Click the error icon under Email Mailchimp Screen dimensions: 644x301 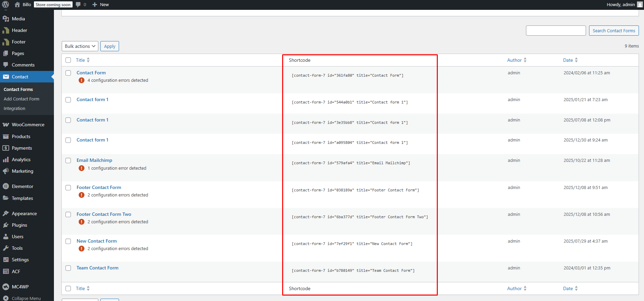pos(81,168)
